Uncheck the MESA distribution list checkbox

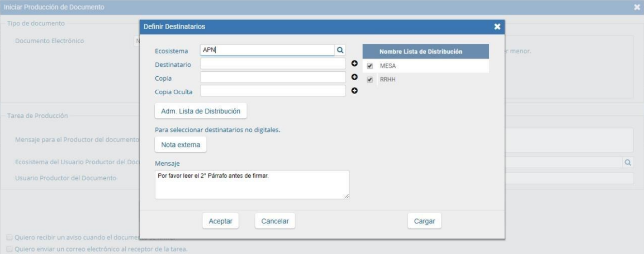(x=370, y=66)
